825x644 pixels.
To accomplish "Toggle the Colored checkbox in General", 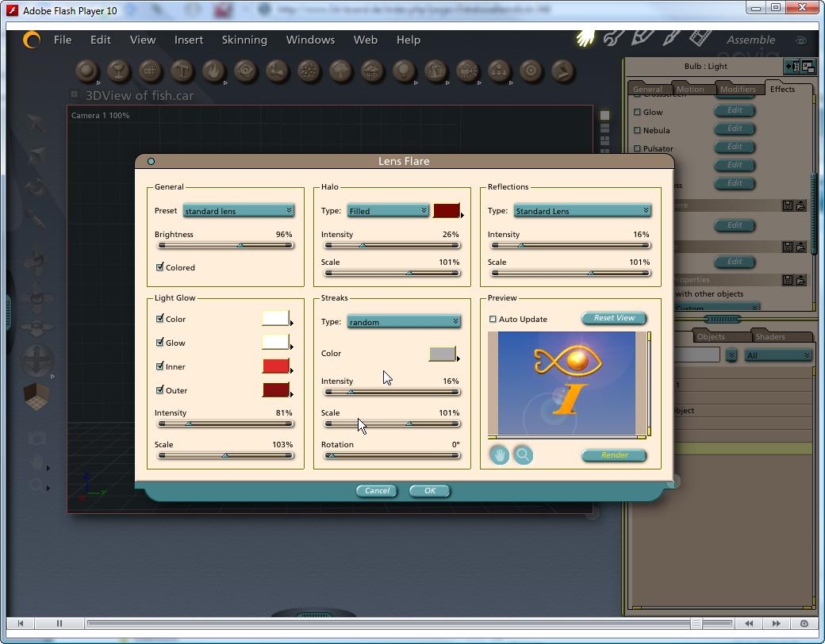I will [x=160, y=267].
